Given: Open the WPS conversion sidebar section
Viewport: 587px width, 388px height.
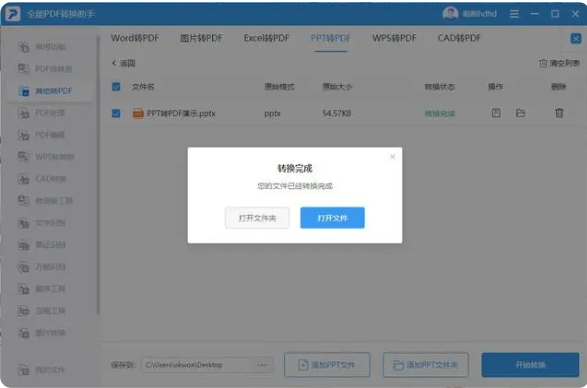Looking at the screenshot, I should [x=46, y=157].
